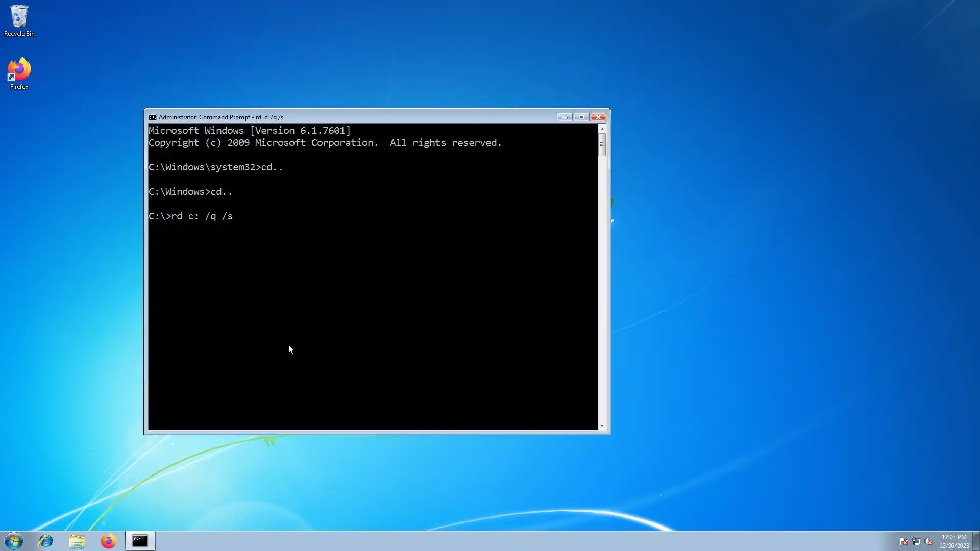Click the Show desktop strip

click(976, 541)
